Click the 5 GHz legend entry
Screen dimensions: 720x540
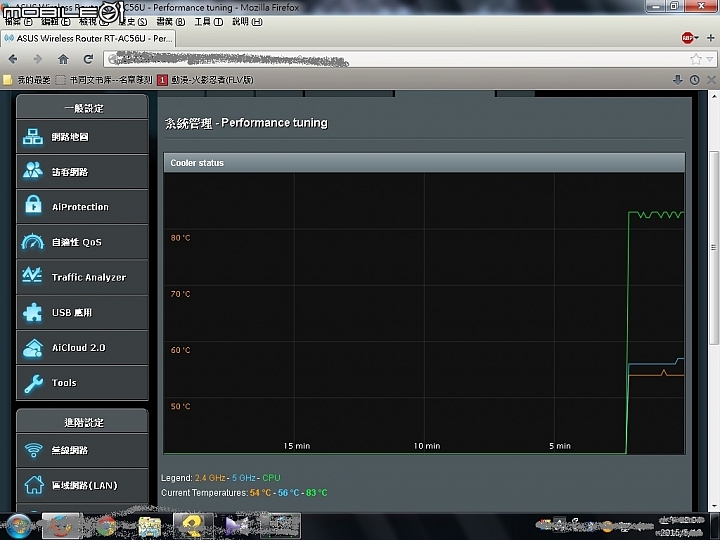244,478
